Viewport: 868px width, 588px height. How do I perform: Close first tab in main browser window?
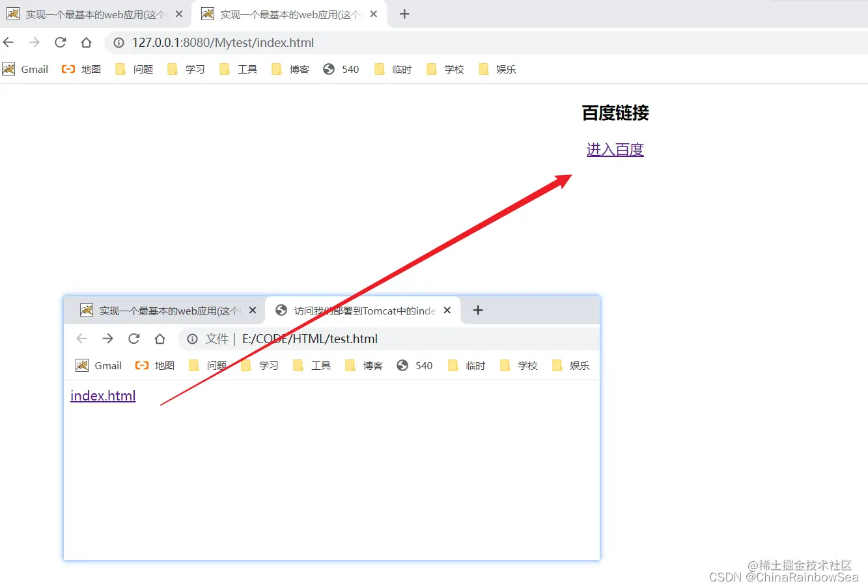(x=179, y=14)
